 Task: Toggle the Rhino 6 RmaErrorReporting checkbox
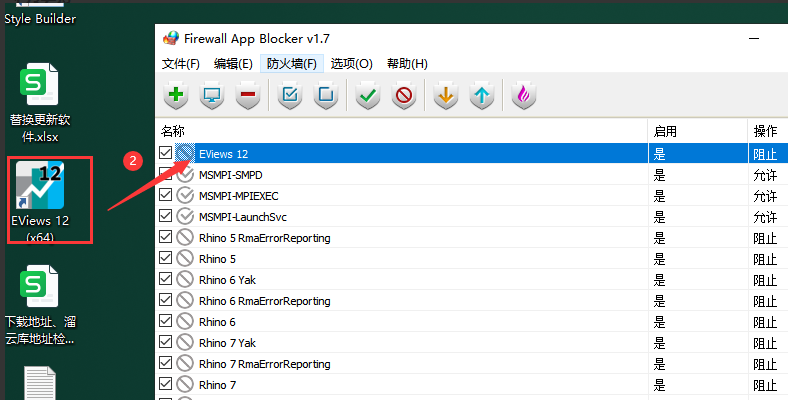coord(165,299)
